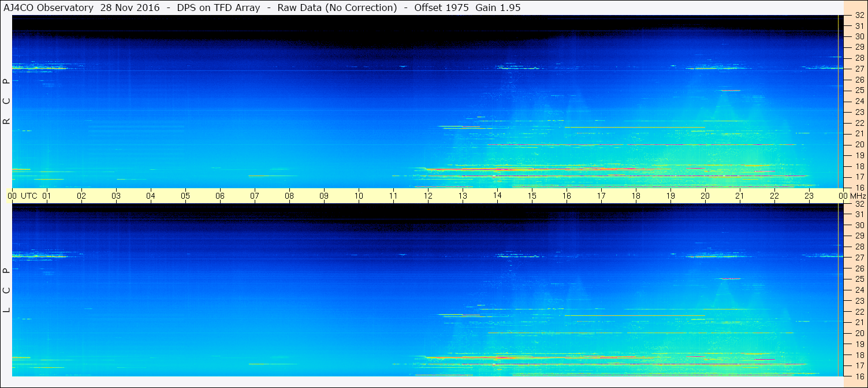
Task: Click the 25 MHz label of RCP panel
Action: 859,90
